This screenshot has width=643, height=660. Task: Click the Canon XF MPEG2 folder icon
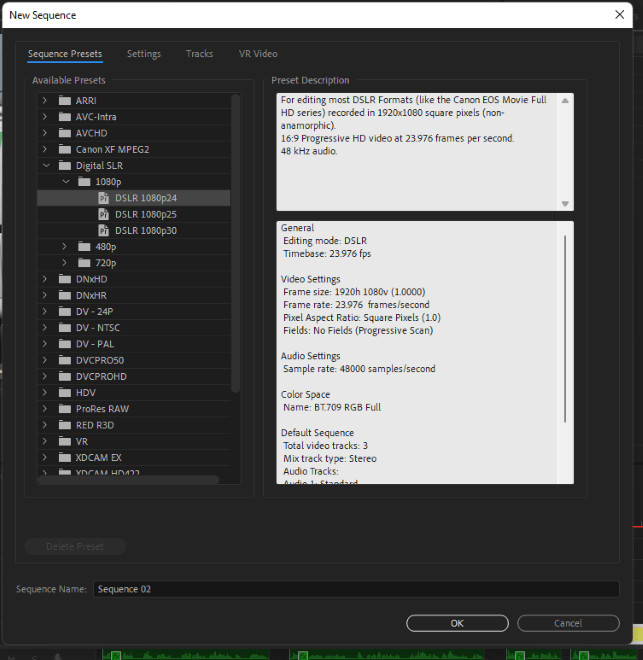tap(65, 149)
